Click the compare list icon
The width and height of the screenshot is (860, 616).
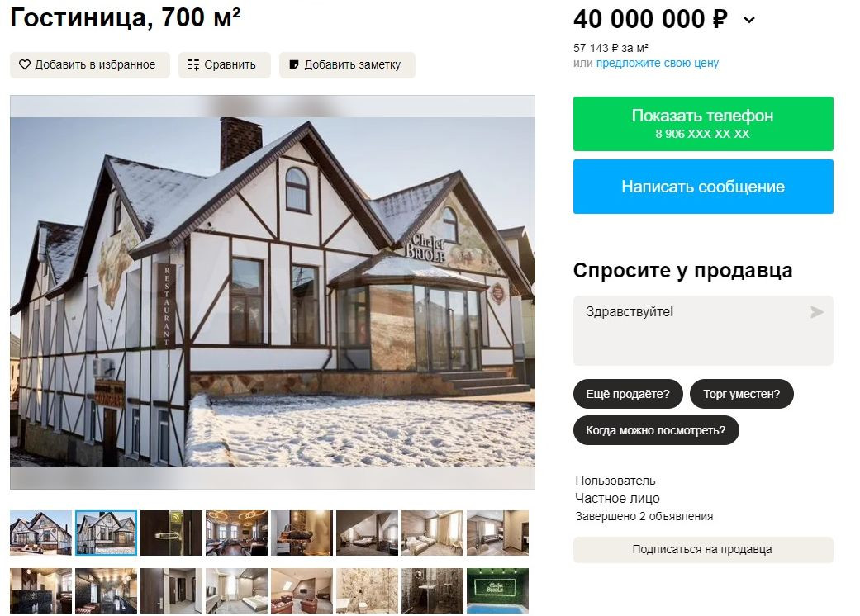193,64
